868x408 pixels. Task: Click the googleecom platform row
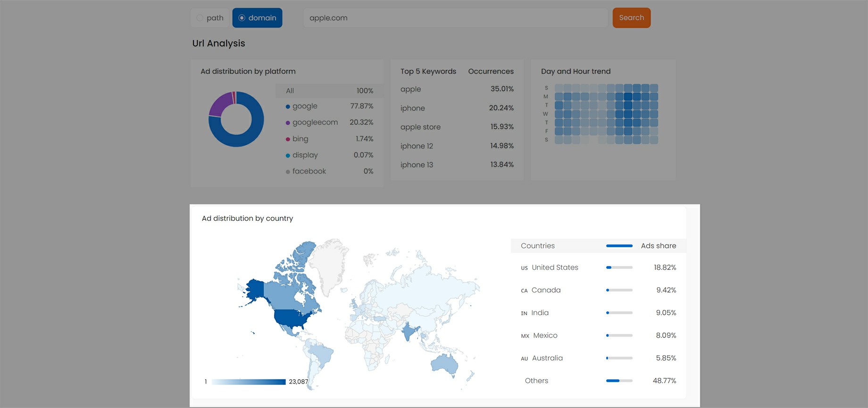tap(329, 122)
